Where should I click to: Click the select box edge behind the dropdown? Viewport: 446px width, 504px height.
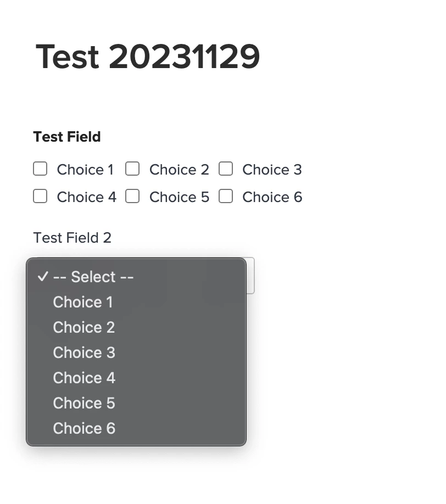(250, 276)
